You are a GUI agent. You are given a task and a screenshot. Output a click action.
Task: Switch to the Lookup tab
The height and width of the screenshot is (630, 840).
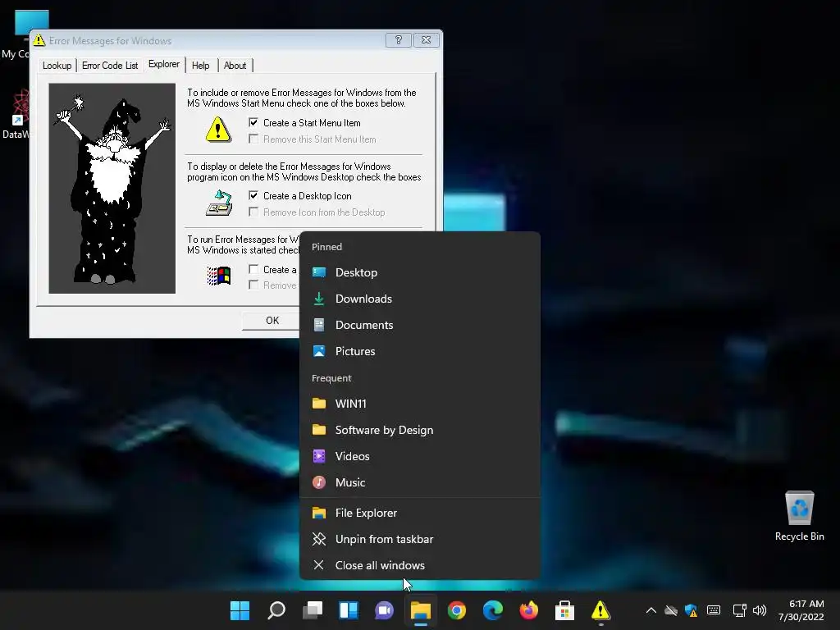point(57,66)
